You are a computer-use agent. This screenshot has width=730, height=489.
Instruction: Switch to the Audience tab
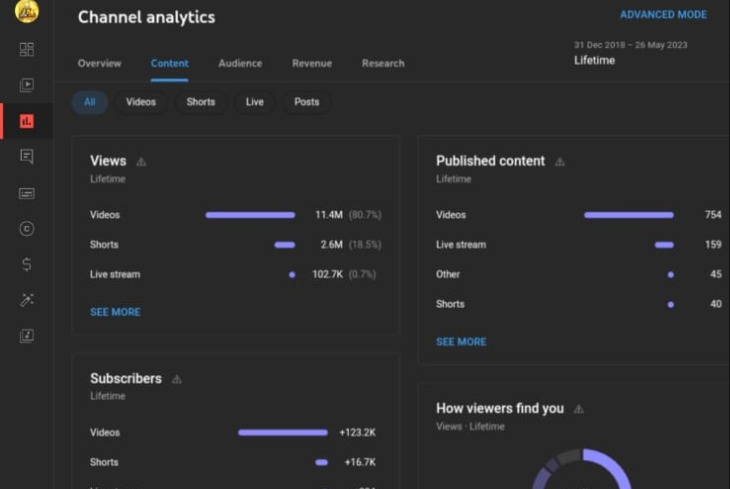click(240, 63)
